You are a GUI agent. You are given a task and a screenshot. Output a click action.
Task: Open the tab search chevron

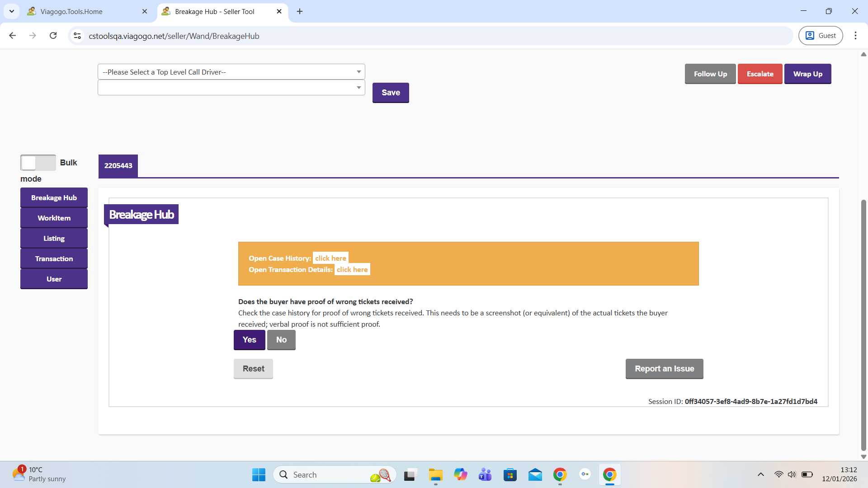[12, 11]
